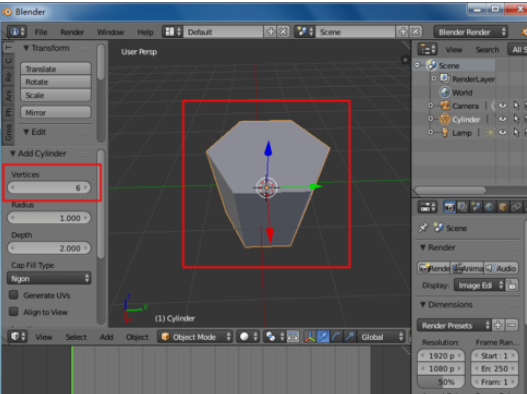Open the Blender Render engine dropdown
527x394 pixels.
pyautogui.click(x=470, y=32)
